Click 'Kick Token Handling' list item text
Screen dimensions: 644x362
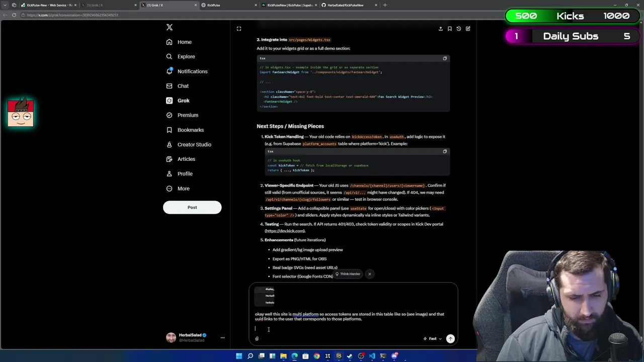point(284,137)
